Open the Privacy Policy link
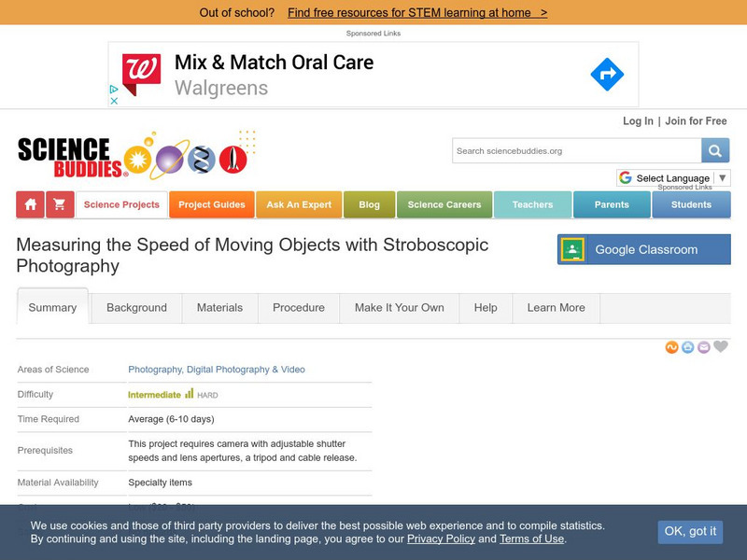 tap(441, 539)
